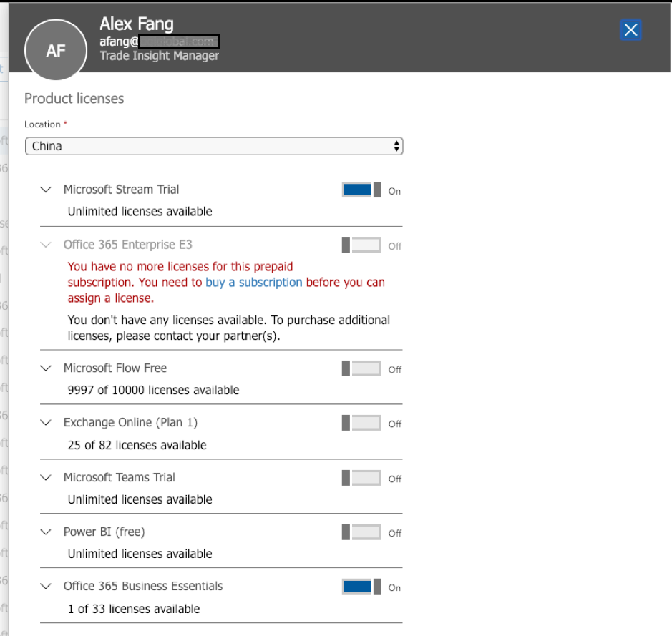Expand Microsoft Flow Free chevron
Screen dimensions: 672x636
(46, 368)
